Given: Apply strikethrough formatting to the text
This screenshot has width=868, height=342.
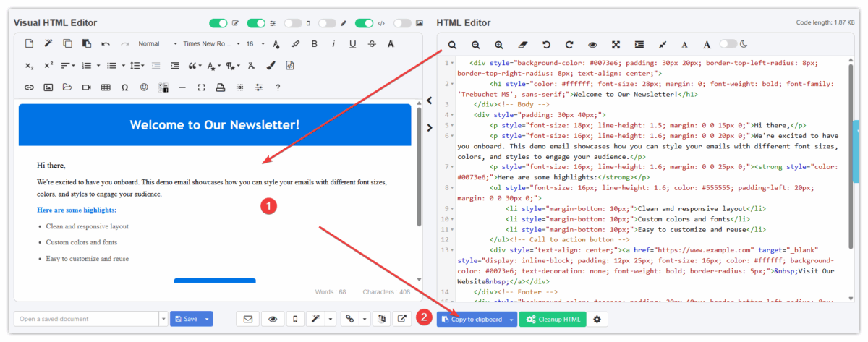Looking at the screenshot, I should point(372,44).
